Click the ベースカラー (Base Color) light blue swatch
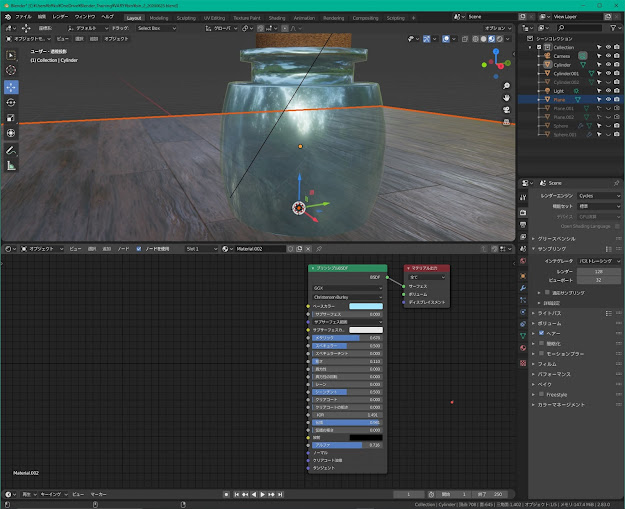 point(366,306)
